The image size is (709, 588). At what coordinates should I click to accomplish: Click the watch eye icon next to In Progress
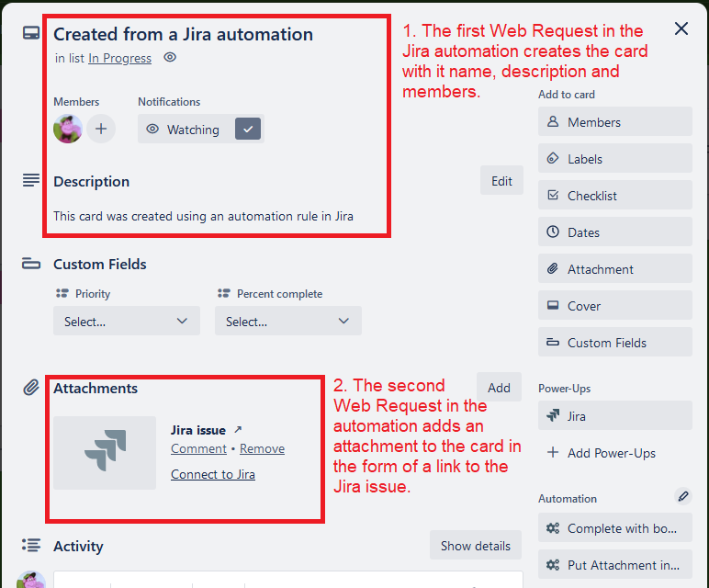click(170, 58)
